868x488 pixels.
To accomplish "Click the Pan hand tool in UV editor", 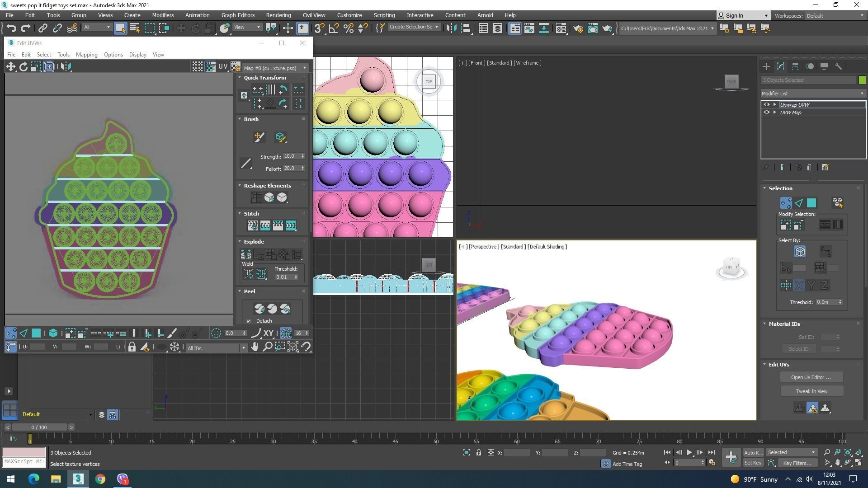I will (255, 347).
